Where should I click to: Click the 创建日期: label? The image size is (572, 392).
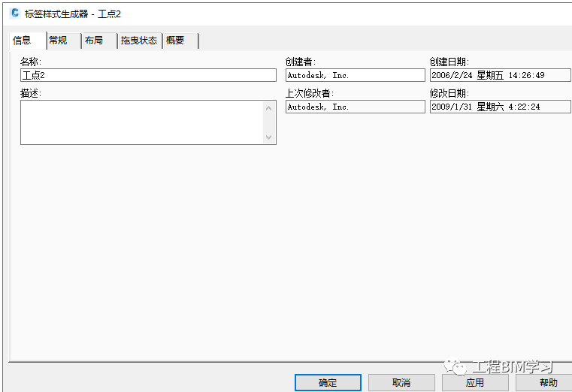[x=449, y=62]
